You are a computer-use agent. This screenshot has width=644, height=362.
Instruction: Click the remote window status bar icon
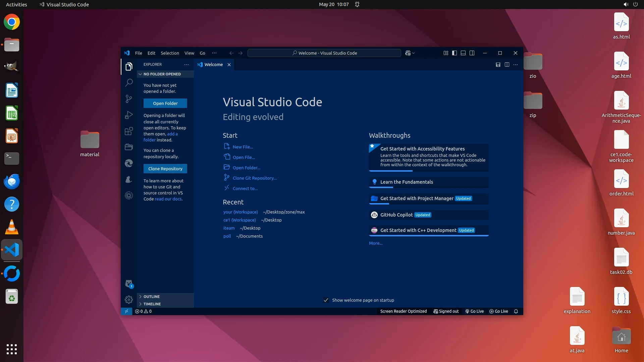(126, 311)
